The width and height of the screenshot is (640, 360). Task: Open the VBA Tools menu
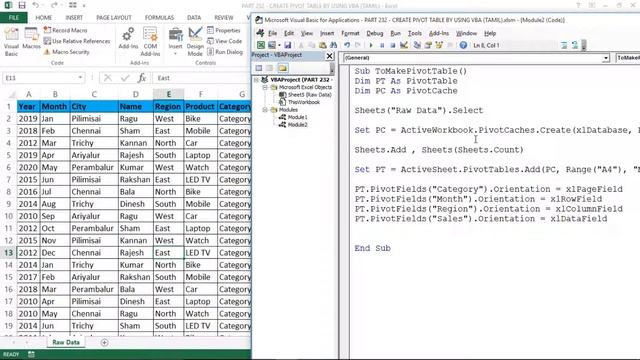(x=415, y=33)
